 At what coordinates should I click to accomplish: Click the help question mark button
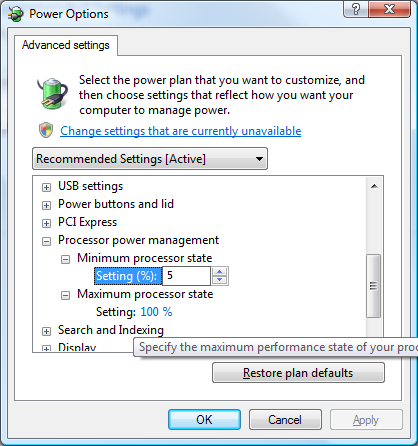click(x=356, y=9)
